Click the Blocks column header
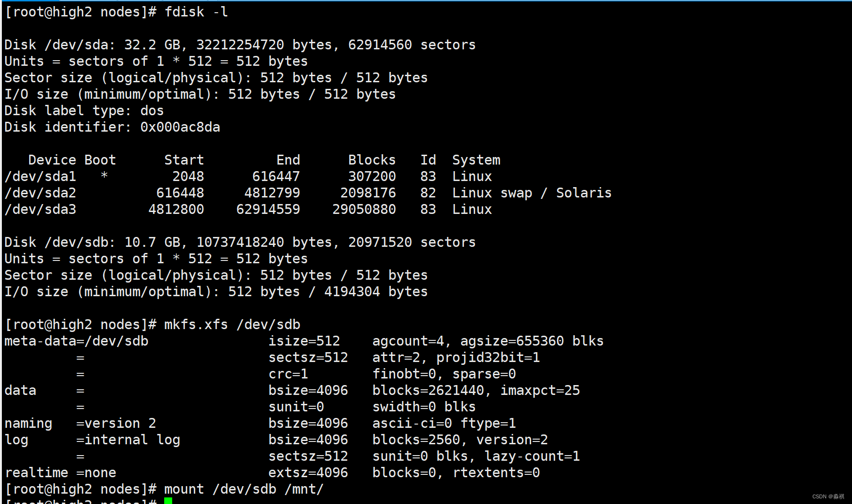The height and width of the screenshot is (504, 852). coord(372,160)
